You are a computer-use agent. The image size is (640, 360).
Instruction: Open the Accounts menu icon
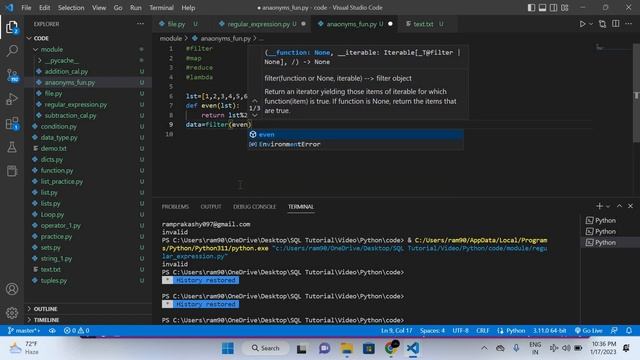(12, 289)
